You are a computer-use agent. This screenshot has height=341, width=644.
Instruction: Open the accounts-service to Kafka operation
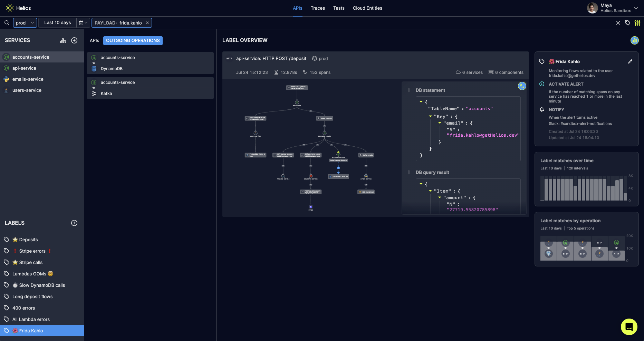(x=150, y=88)
